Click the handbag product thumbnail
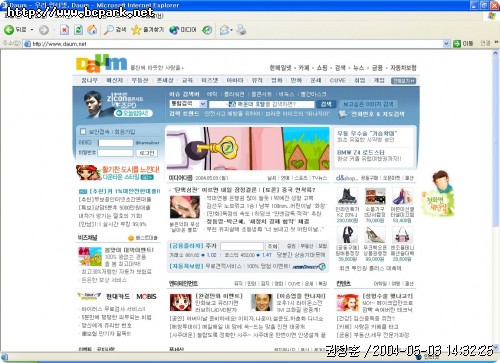Image resolution: width=500 pixels, height=363 pixels. coord(403,235)
